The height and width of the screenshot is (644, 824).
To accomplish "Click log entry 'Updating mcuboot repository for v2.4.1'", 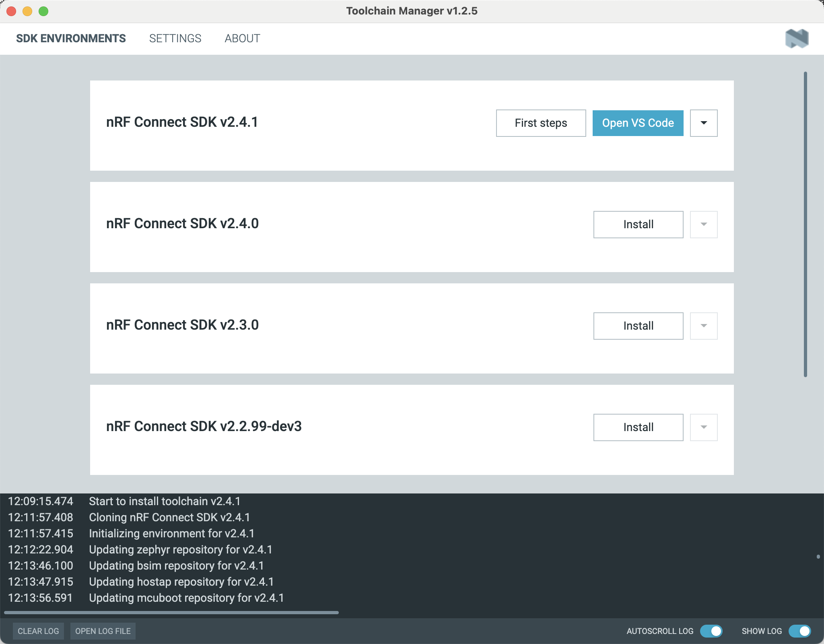I will coord(186,598).
